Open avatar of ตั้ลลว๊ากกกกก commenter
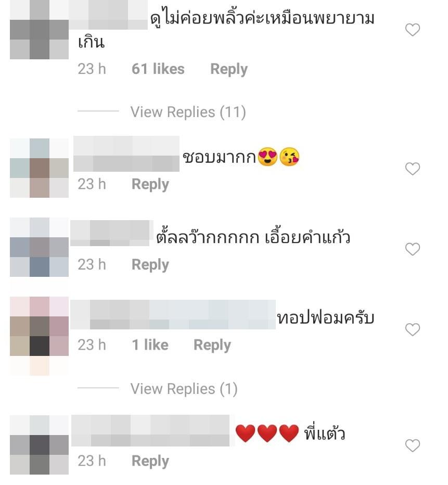Viewport: 448px width, 485px height. [39, 247]
